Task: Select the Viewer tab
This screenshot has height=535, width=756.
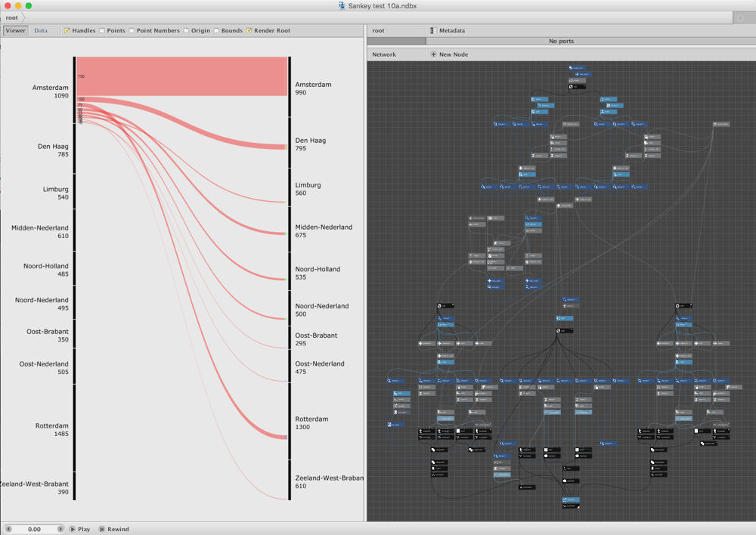Action: coord(15,30)
